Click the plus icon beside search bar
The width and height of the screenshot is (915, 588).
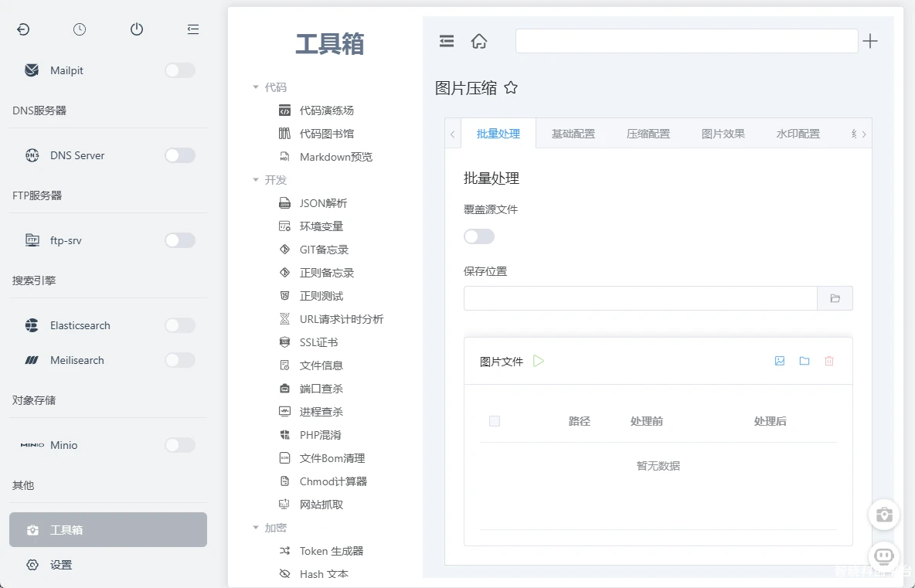(870, 42)
